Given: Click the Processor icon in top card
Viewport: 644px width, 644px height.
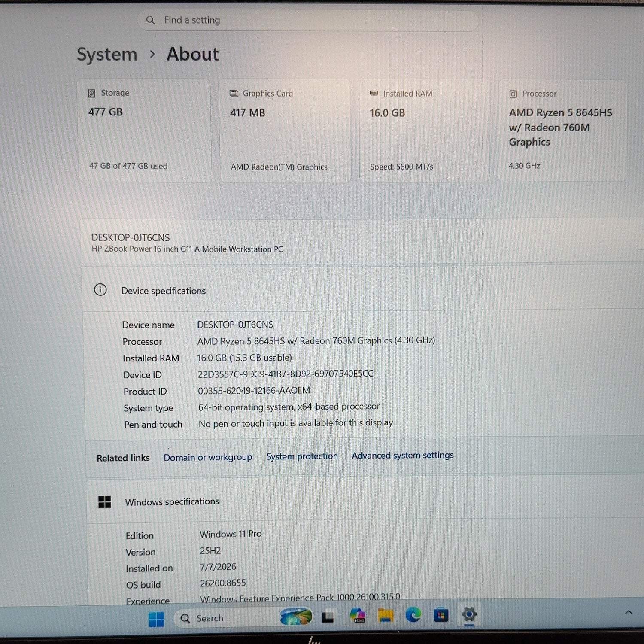Looking at the screenshot, I should [513, 94].
